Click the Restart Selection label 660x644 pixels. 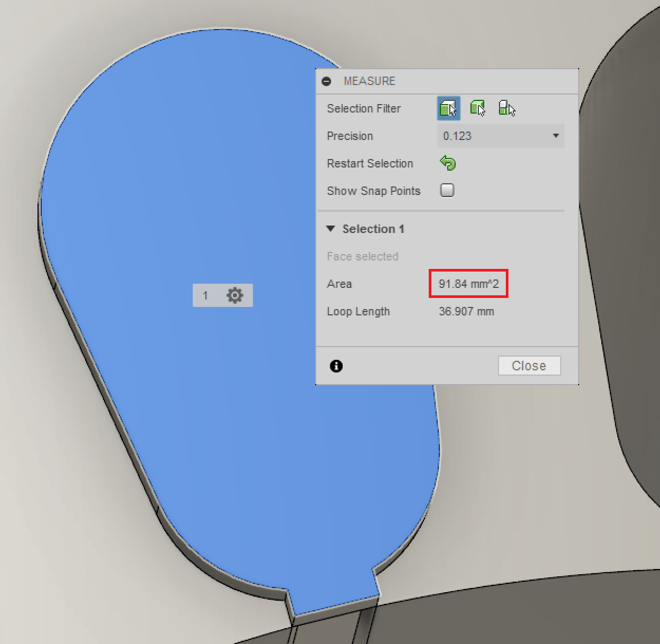[370, 163]
